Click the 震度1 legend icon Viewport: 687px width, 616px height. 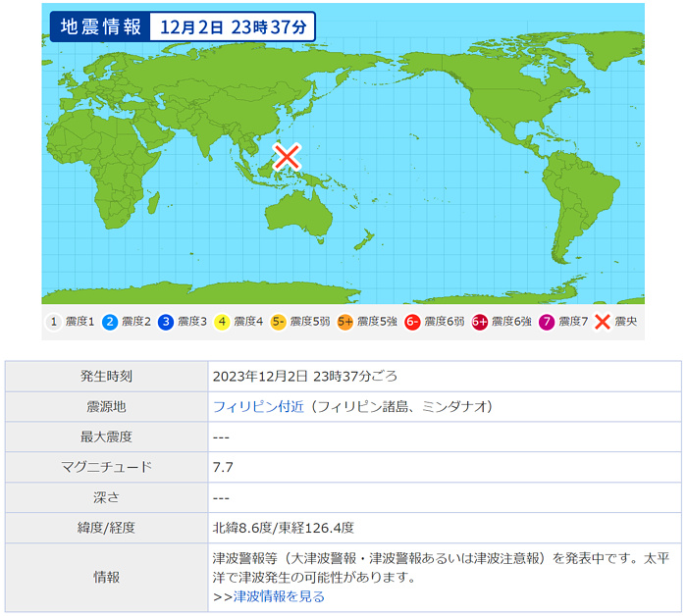(x=54, y=323)
